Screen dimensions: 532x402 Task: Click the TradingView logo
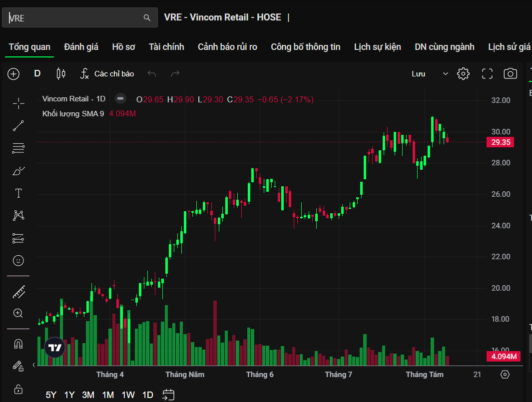click(54, 348)
